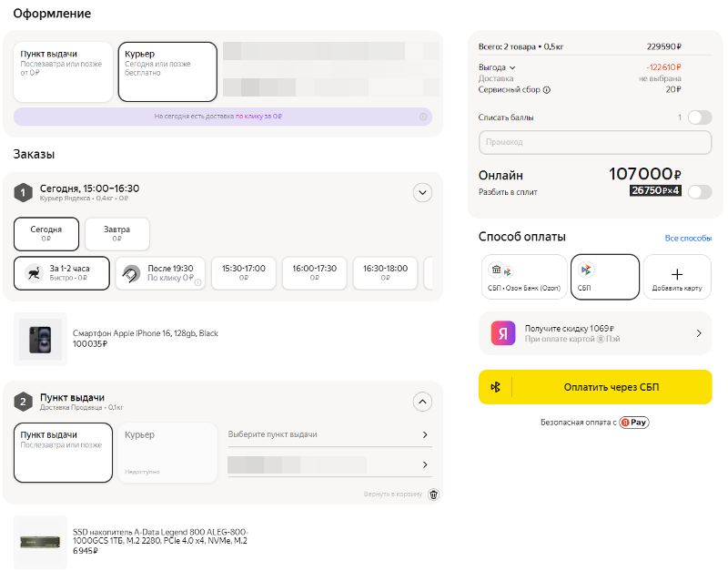The image size is (728, 571).
Task: Toggle the 'Списать баллы' switch
Action: (x=699, y=117)
